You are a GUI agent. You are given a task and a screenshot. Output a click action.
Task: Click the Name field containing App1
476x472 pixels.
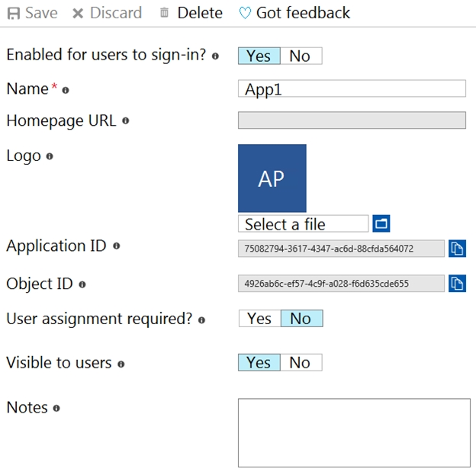coord(351,88)
